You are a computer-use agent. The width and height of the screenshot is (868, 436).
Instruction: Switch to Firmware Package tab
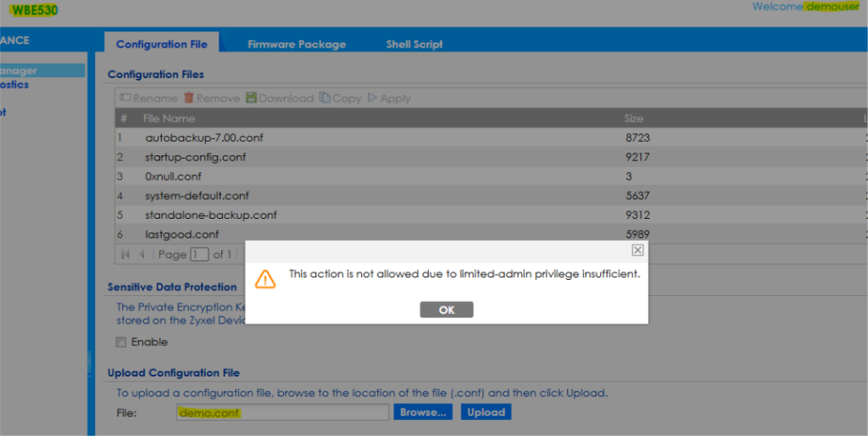[297, 44]
